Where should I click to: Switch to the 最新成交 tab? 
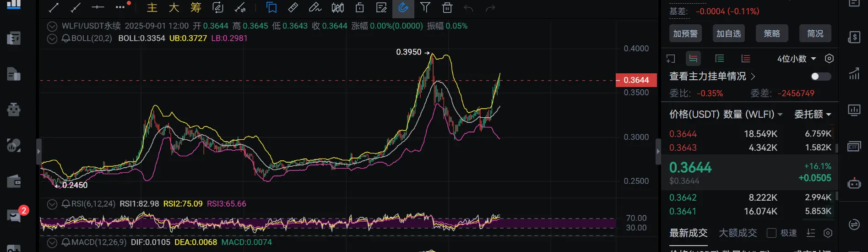[688, 233]
